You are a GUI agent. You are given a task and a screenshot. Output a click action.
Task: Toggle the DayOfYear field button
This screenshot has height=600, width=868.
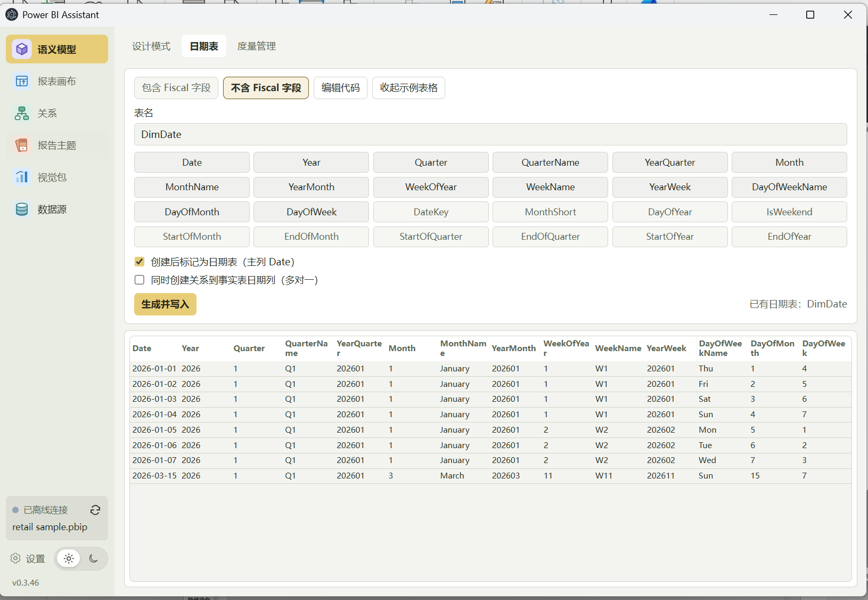coord(670,212)
